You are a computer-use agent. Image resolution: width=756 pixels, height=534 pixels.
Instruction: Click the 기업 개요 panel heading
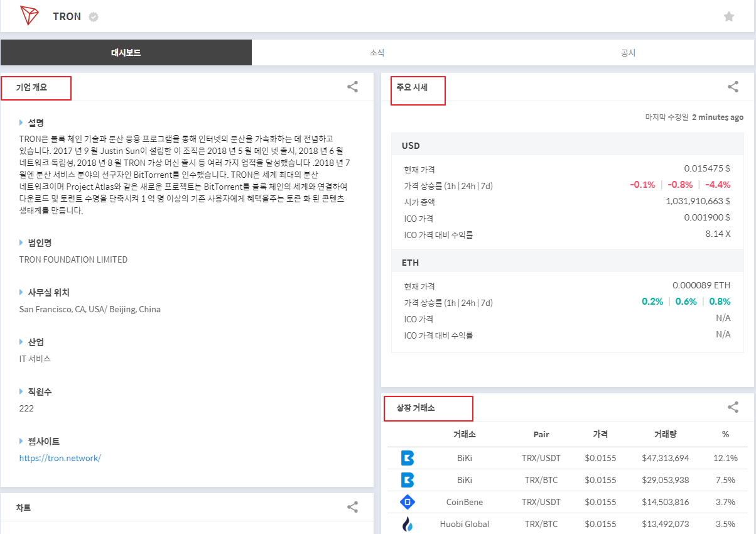click(31, 87)
